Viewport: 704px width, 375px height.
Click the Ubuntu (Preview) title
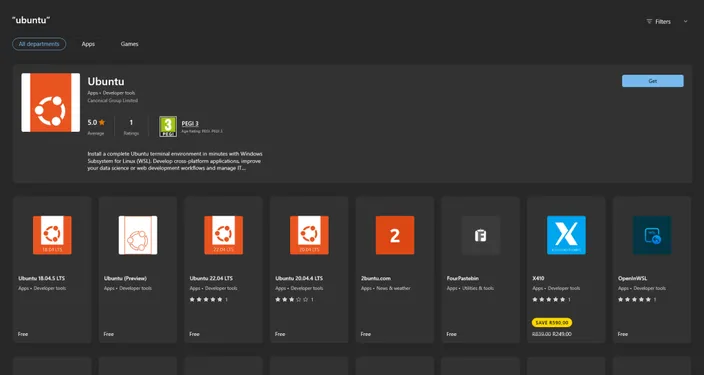coord(125,278)
